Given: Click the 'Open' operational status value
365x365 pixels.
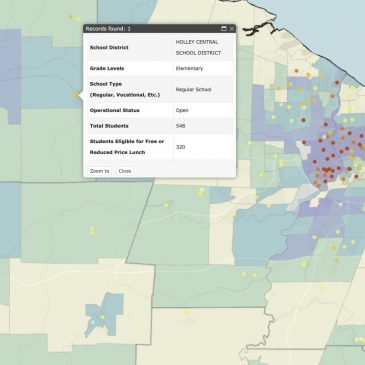Looking at the screenshot, I should pyautogui.click(x=182, y=110).
